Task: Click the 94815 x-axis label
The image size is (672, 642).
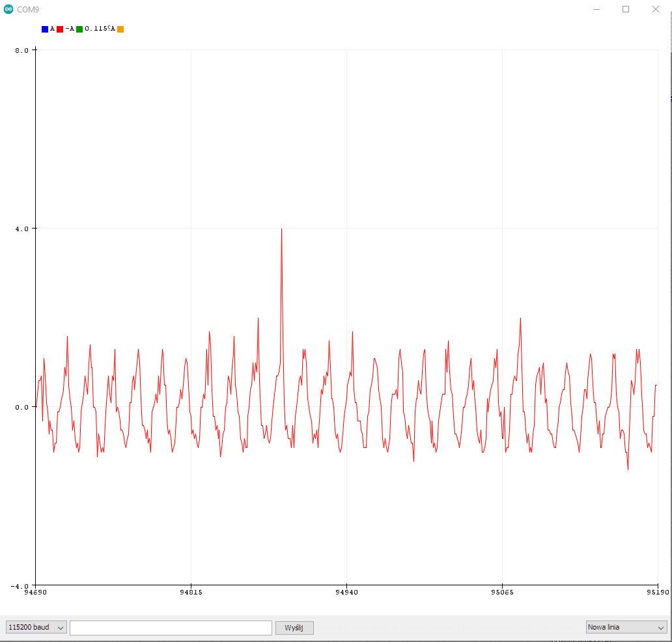Action: coord(191,593)
